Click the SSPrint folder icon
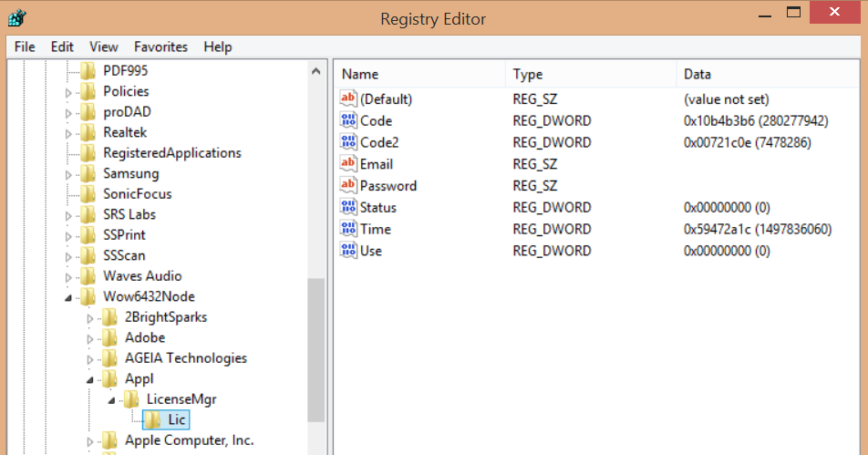 click(x=88, y=234)
